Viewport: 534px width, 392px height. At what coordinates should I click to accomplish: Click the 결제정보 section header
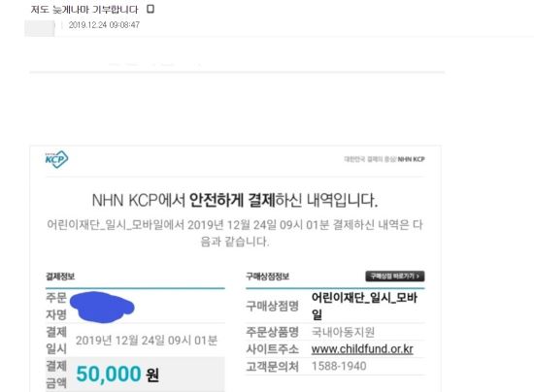60,277
